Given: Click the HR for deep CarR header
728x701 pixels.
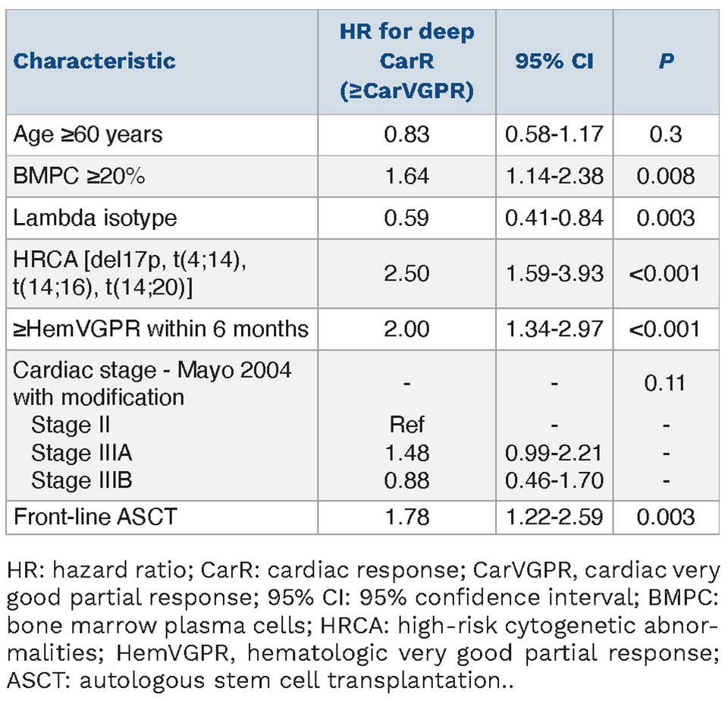Looking at the screenshot, I should pos(406,61).
